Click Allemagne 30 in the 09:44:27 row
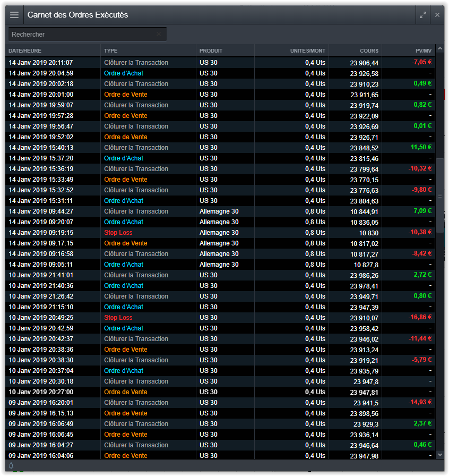This screenshot has width=449, height=476. coord(219,211)
